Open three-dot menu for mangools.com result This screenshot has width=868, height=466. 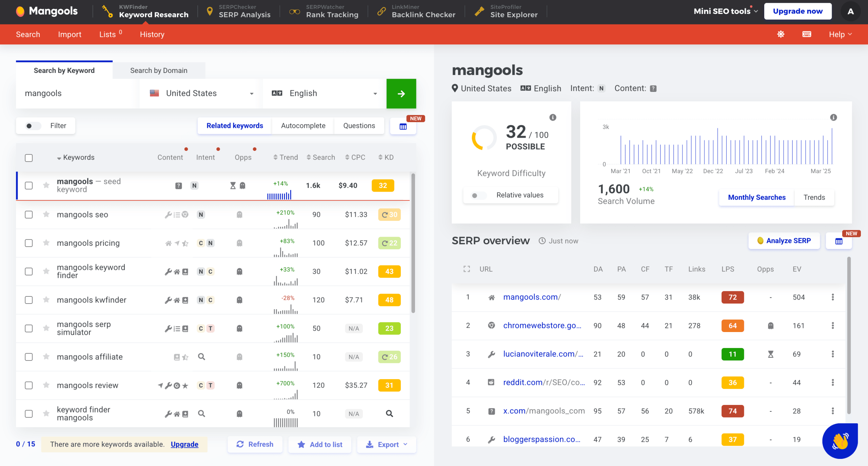pyautogui.click(x=832, y=297)
